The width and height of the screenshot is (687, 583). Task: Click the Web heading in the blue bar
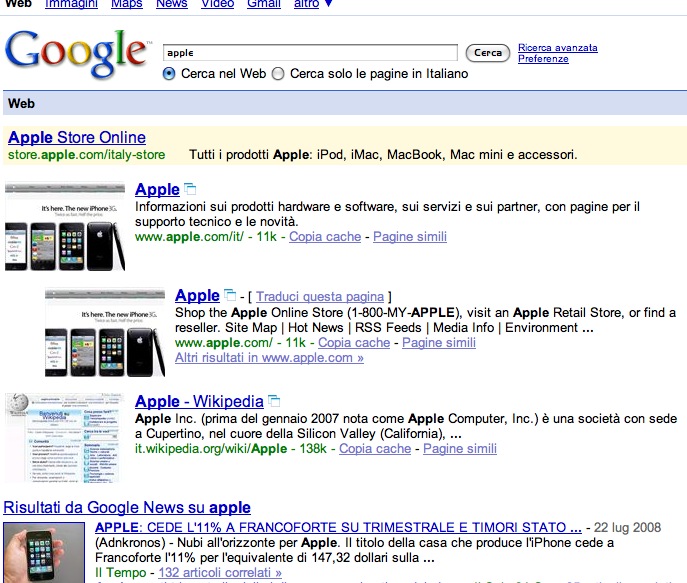coord(21,103)
